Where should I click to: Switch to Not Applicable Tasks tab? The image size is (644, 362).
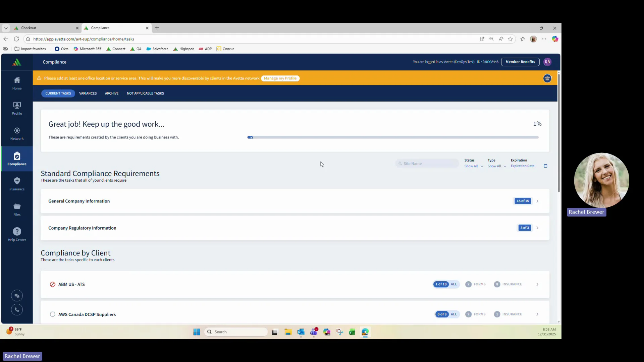pyautogui.click(x=145, y=94)
